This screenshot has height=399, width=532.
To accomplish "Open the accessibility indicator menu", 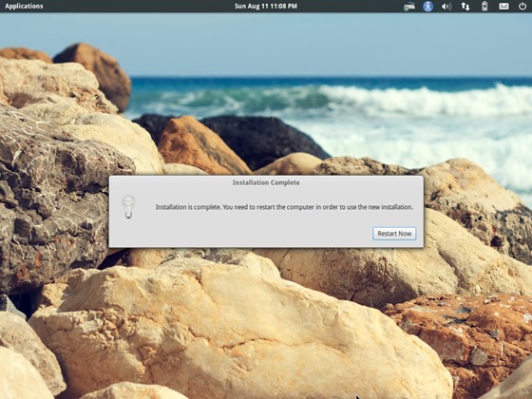I will (x=427, y=6).
